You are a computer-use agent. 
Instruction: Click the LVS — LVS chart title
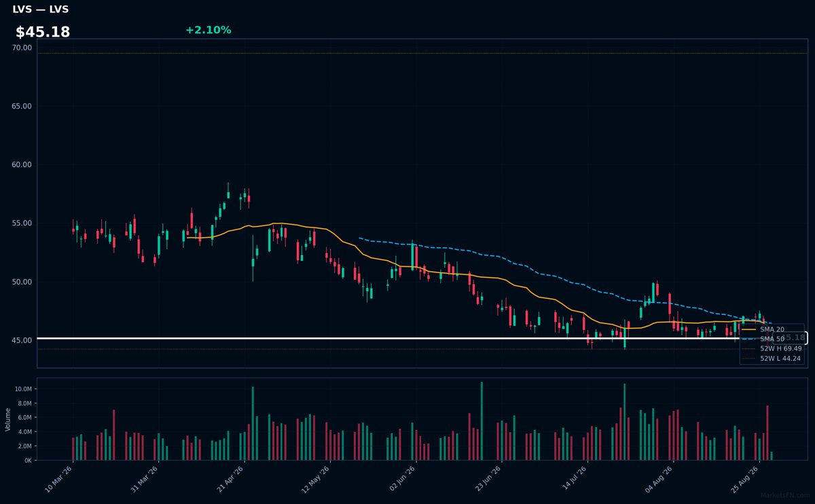pos(41,10)
